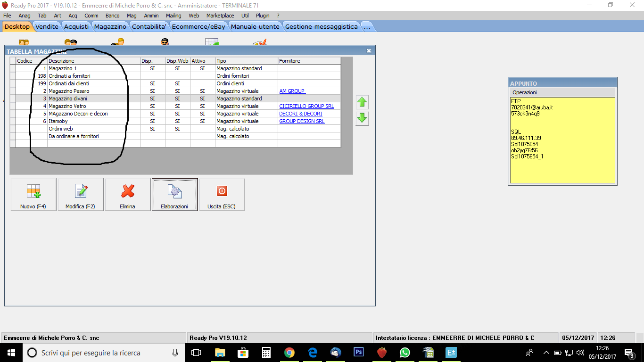Screen dimensions: 644x362
Task: Open Google Chrome from the taskbar
Action: click(289, 352)
